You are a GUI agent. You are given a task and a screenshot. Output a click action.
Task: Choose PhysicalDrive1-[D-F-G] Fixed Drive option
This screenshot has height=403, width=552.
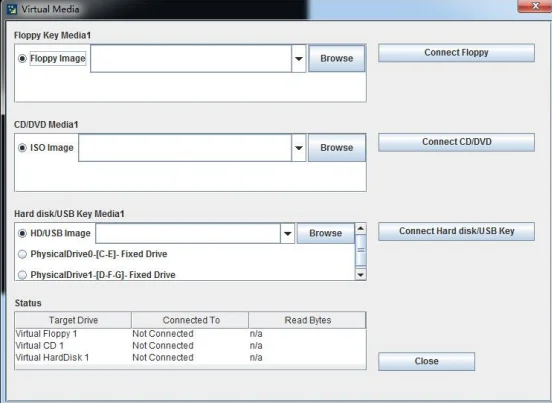(22, 275)
